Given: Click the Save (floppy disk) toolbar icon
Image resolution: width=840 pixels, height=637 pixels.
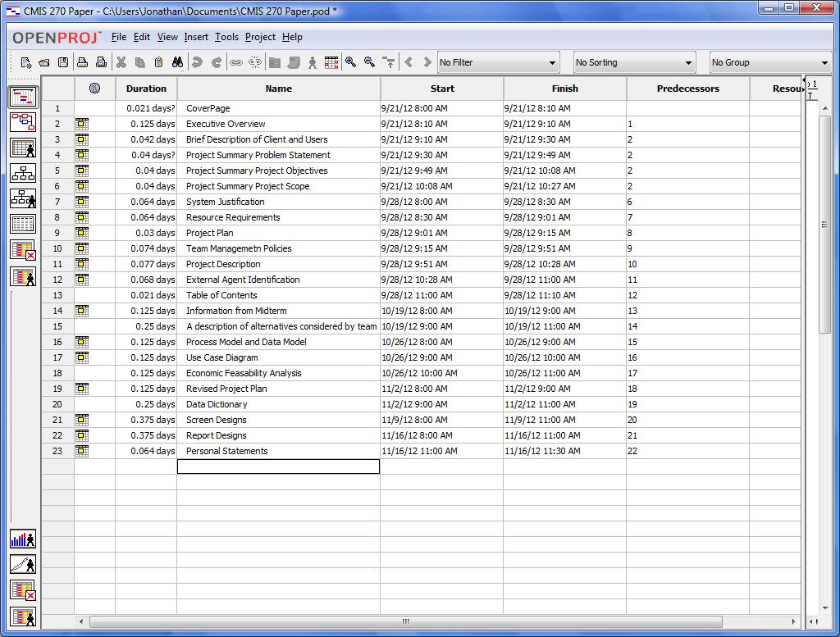Looking at the screenshot, I should click(62, 62).
